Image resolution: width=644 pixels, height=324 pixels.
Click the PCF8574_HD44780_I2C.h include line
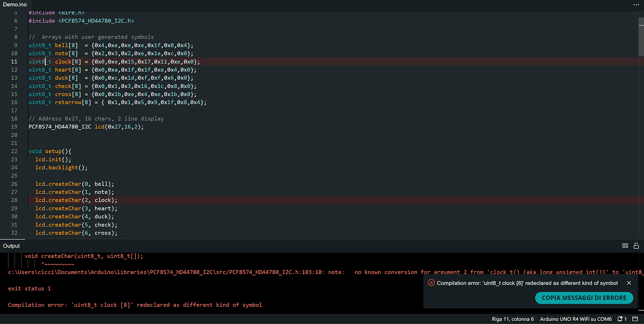coord(81,21)
